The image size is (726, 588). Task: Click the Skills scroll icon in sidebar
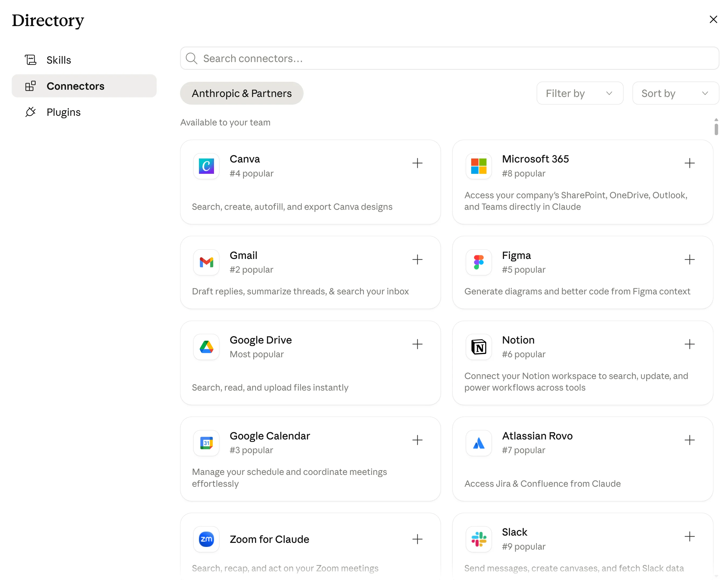point(30,60)
